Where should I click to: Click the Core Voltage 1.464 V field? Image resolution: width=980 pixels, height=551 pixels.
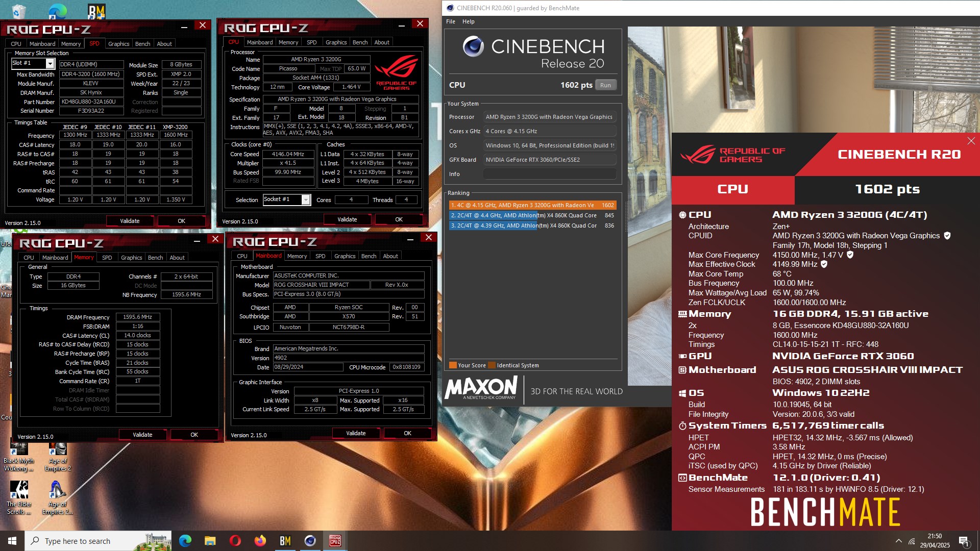pos(351,87)
